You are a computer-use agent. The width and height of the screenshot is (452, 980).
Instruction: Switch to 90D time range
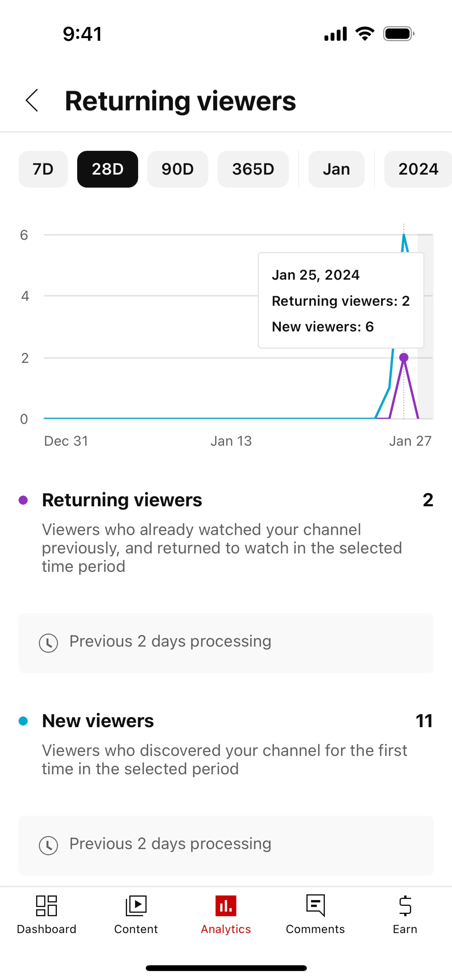pyautogui.click(x=178, y=169)
